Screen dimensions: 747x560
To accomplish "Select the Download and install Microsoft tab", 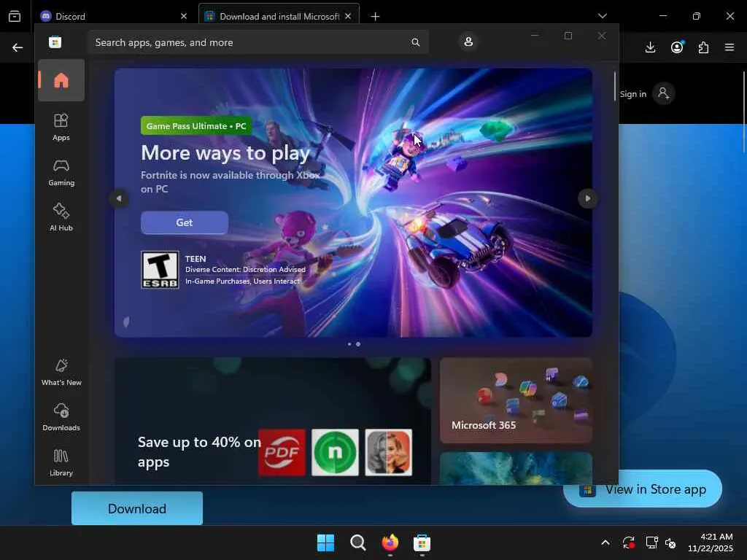I will (279, 16).
